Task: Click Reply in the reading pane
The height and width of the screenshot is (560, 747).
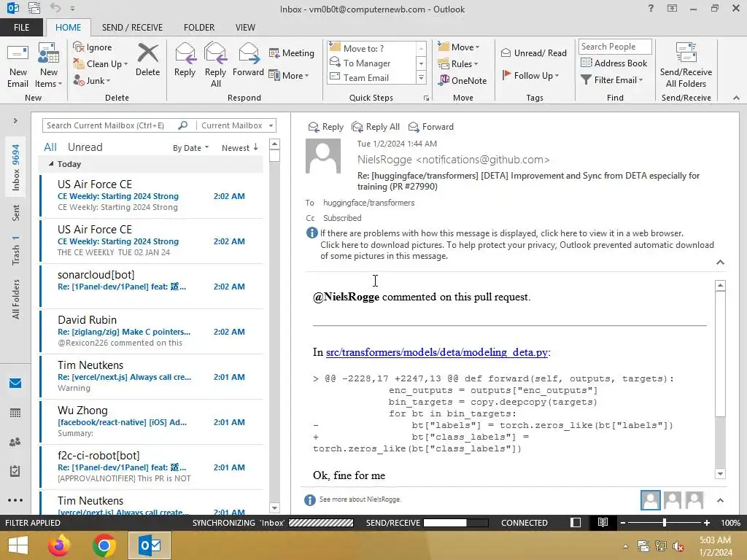Action: click(326, 127)
